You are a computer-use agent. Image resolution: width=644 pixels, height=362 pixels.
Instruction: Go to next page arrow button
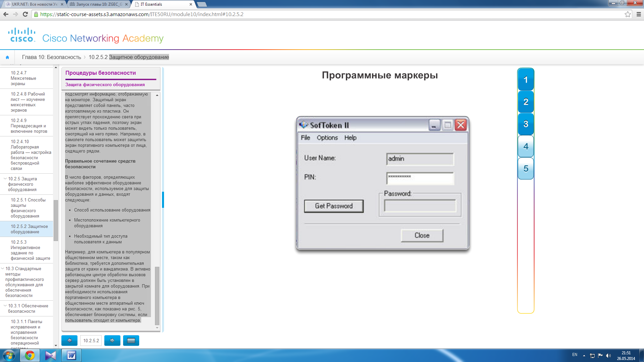(112, 341)
